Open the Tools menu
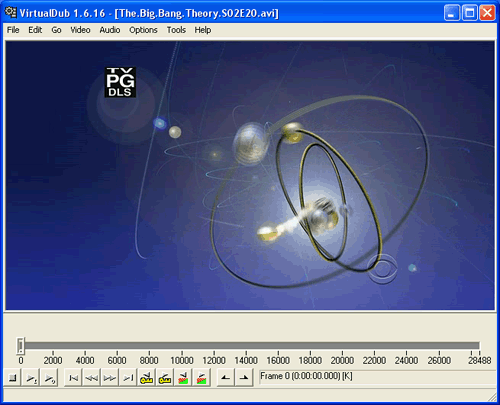 [x=176, y=30]
